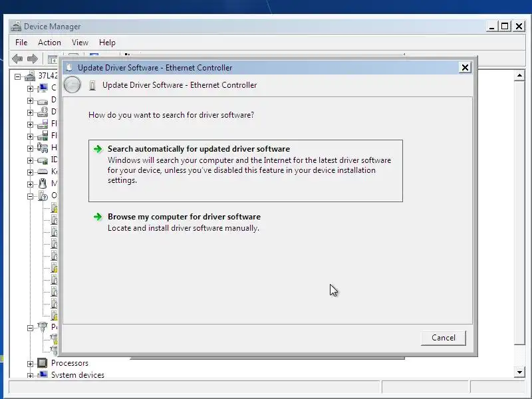Screen dimensions: 532x399
Task: Collapse the Other devices node
Action: click(30, 196)
